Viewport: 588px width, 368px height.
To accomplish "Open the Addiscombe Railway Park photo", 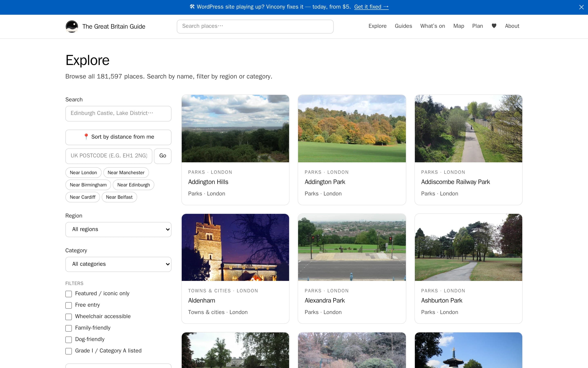I will click(x=468, y=129).
